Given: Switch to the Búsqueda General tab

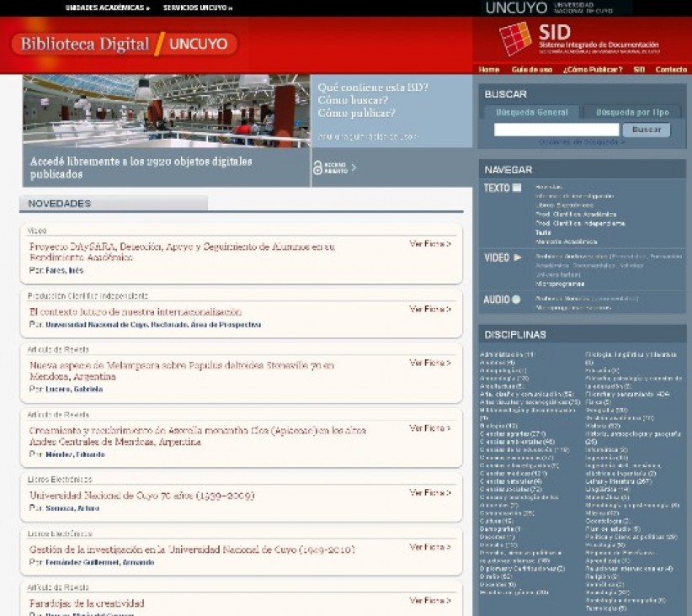Looking at the screenshot, I should (x=532, y=112).
